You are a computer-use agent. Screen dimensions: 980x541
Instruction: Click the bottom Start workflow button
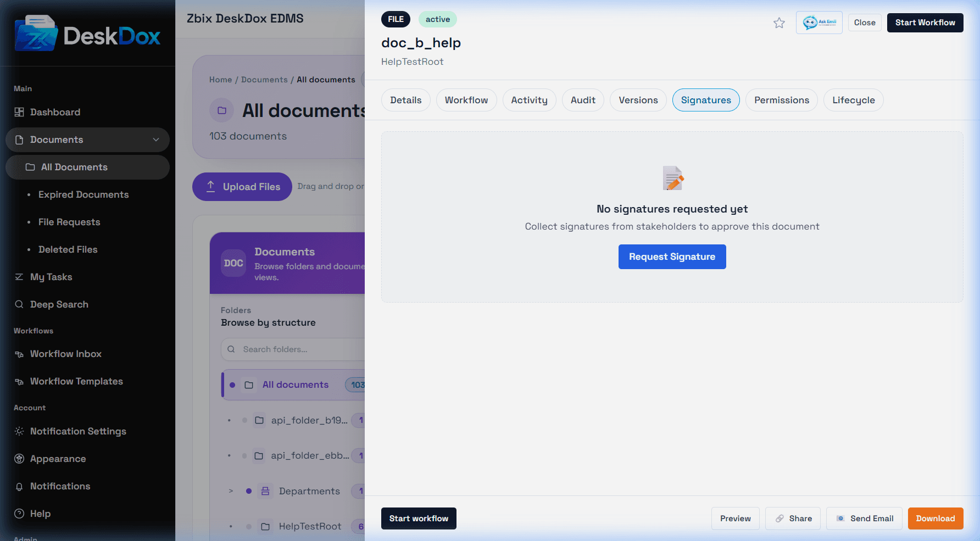[419, 518]
